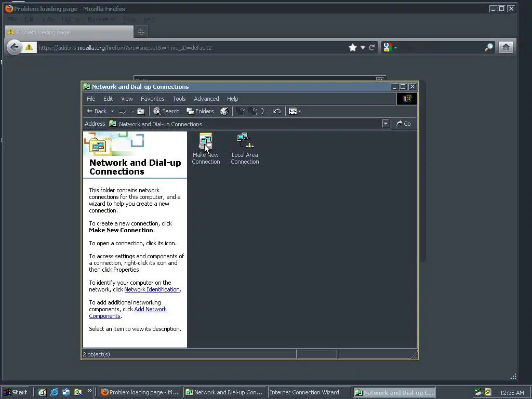
Task: Open the Search pane in Explorer toolbar
Action: (166, 111)
